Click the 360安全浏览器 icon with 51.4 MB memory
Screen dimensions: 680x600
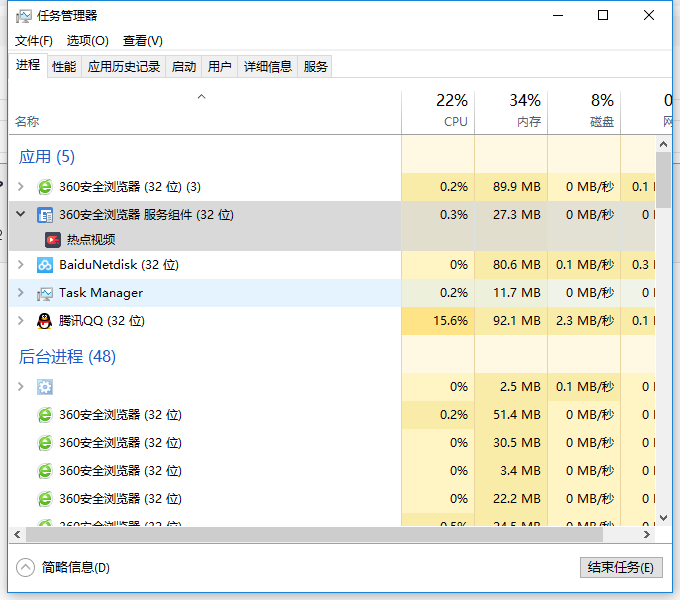[45, 415]
